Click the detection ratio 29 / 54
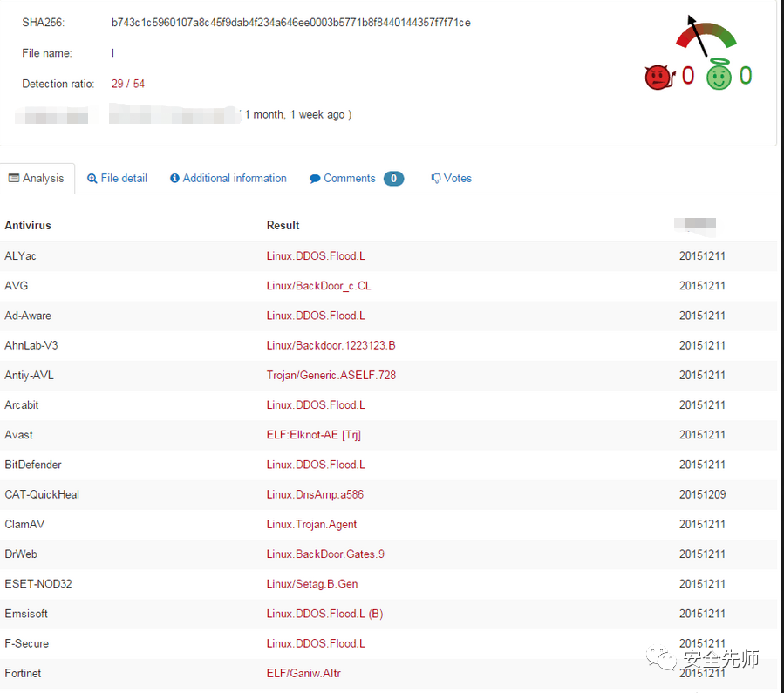Screen dimensions: 784x693 tap(128, 84)
